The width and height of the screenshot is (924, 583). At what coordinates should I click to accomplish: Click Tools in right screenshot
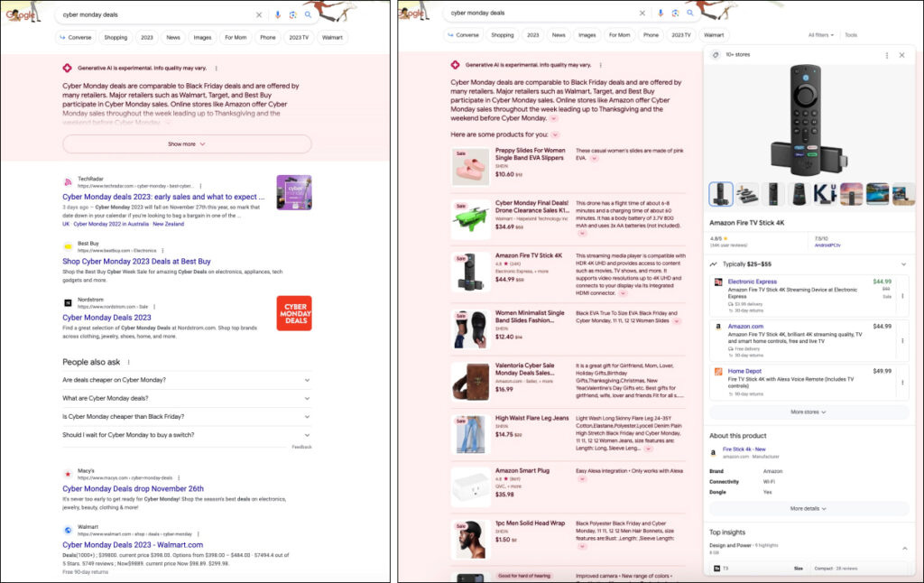(x=851, y=35)
